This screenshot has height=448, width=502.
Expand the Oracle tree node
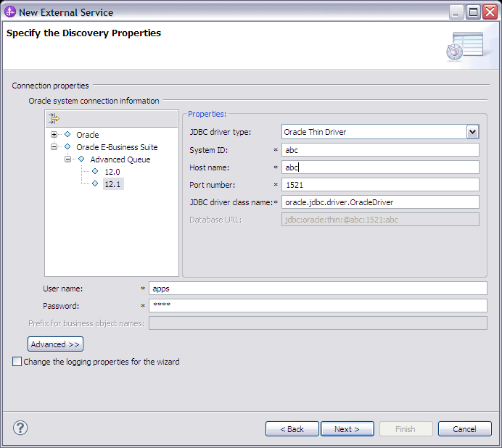(x=54, y=134)
